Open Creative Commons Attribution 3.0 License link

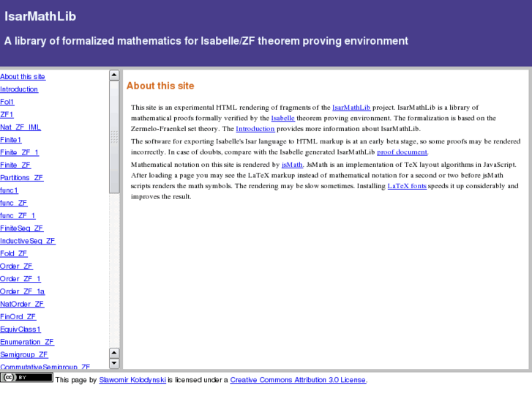298,380
